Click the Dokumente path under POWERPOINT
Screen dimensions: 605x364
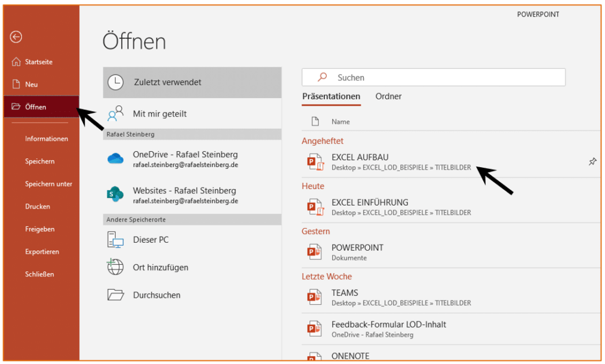[x=349, y=258]
